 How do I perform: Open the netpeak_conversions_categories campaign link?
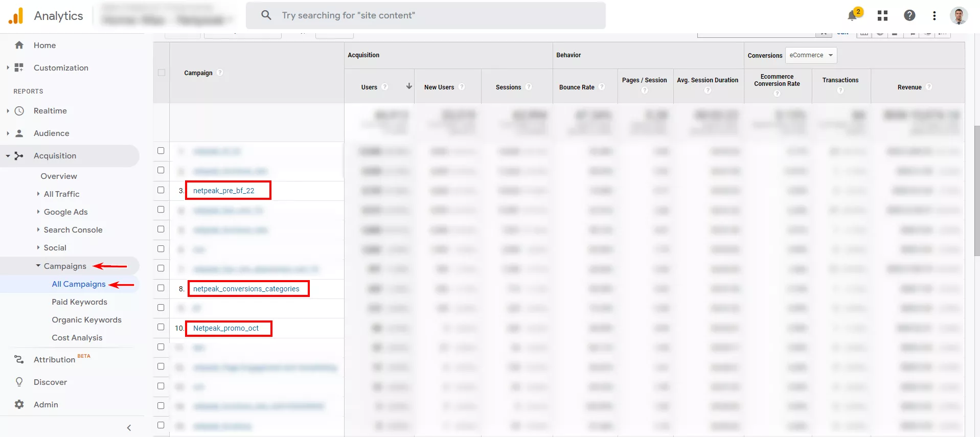click(x=246, y=289)
